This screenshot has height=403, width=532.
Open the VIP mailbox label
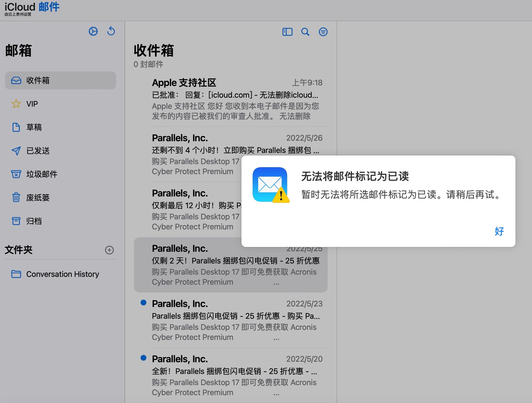(x=32, y=104)
